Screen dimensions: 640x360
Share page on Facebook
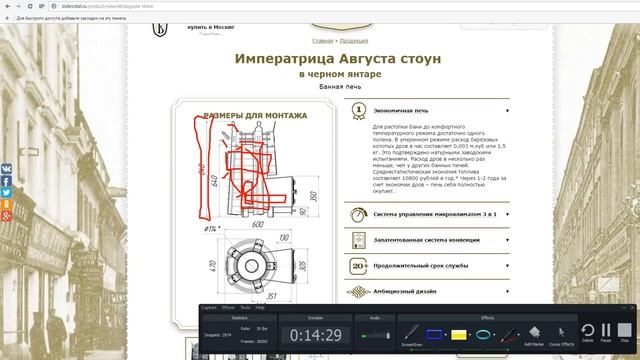pos(6,180)
